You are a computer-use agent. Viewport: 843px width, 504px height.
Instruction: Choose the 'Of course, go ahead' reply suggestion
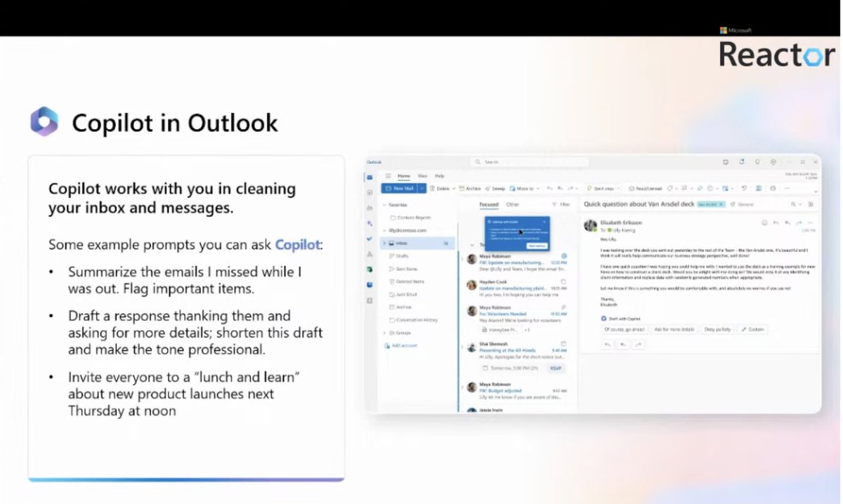point(624,329)
